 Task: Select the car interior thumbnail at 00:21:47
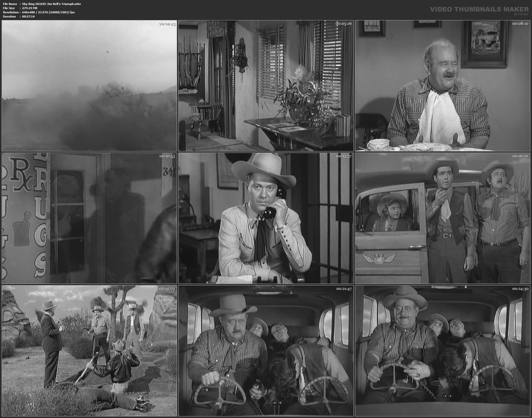266,351
